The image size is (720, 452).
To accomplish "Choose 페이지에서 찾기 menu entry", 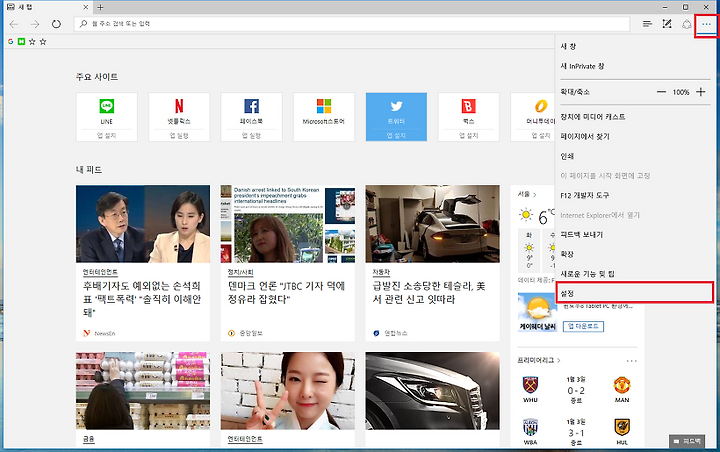I will click(x=636, y=136).
